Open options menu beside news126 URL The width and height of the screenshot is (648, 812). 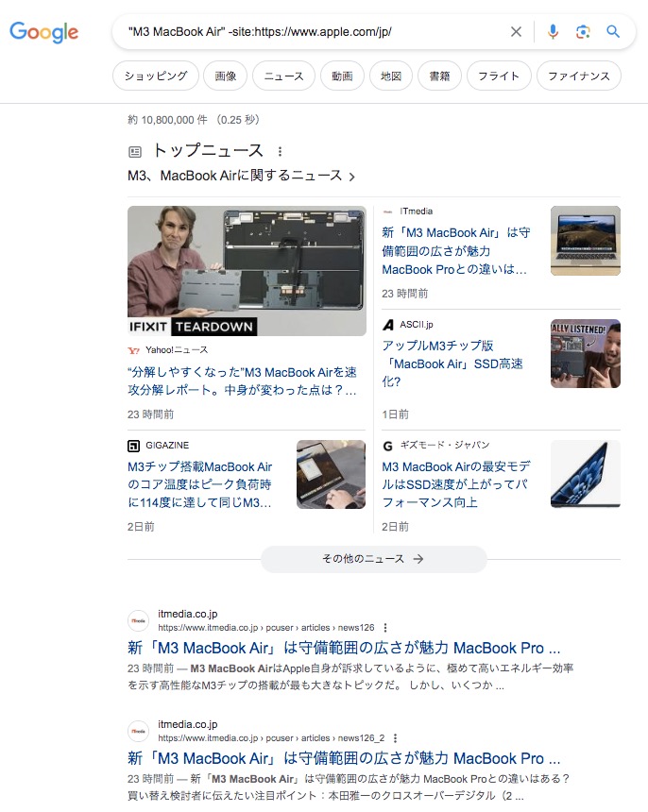pos(384,628)
